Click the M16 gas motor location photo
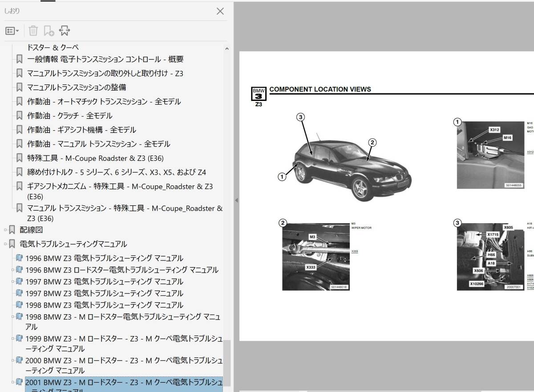 click(490, 155)
